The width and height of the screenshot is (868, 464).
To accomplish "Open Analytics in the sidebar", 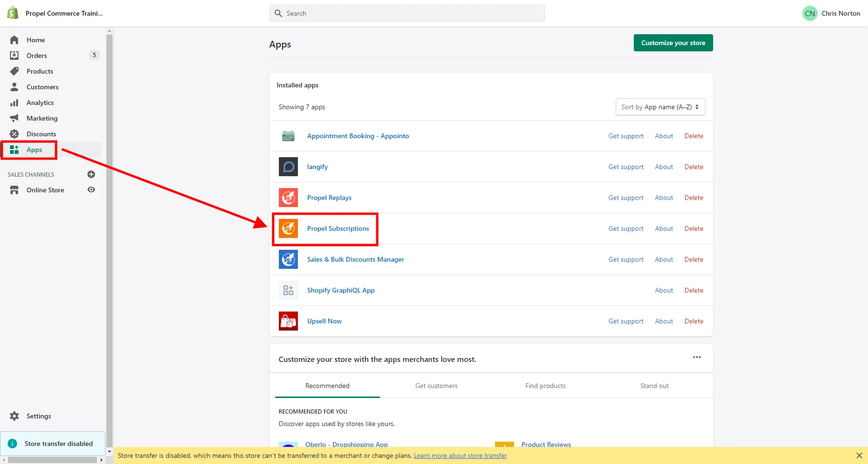I will click(x=40, y=103).
